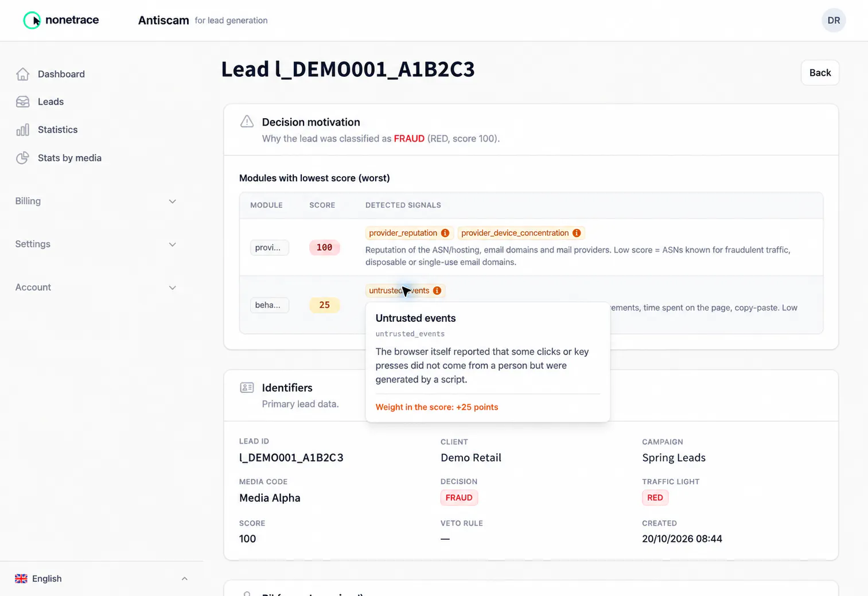The width and height of the screenshot is (868, 596).
Task: Click the Statistics bar chart icon
Action: [x=23, y=130]
